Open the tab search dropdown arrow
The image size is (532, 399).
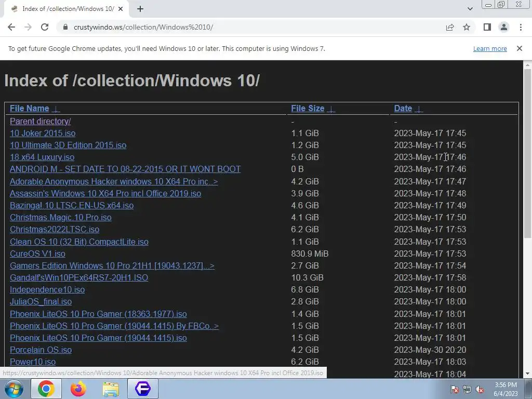[470, 9]
